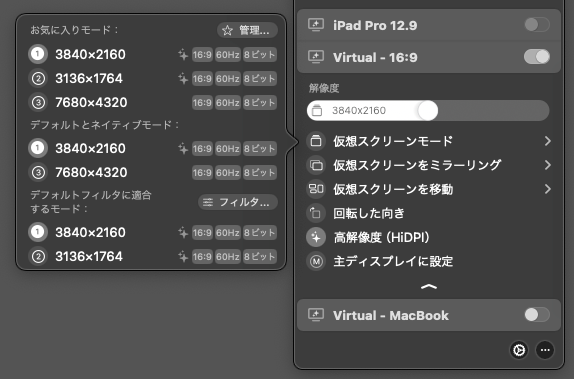Select favorite mode 2 icon for 3136×1764
This screenshot has width=574, height=379.
[x=38, y=78]
